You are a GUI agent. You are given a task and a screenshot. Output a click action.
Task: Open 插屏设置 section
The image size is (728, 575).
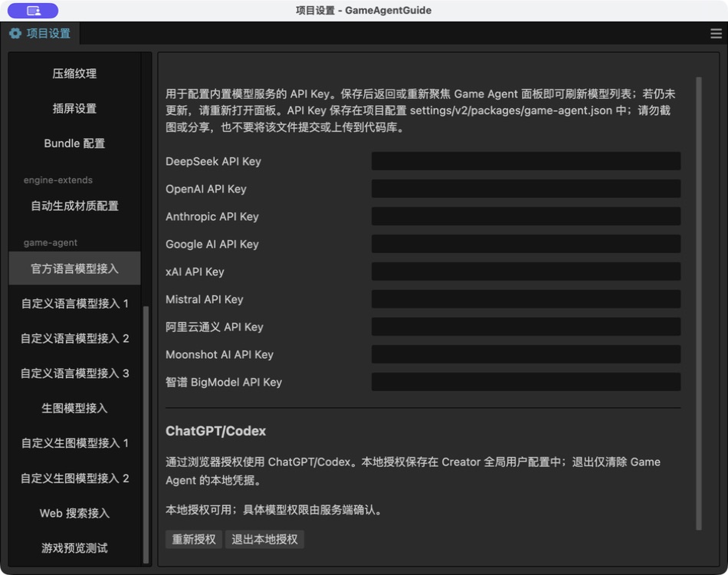pyautogui.click(x=74, y=108)
